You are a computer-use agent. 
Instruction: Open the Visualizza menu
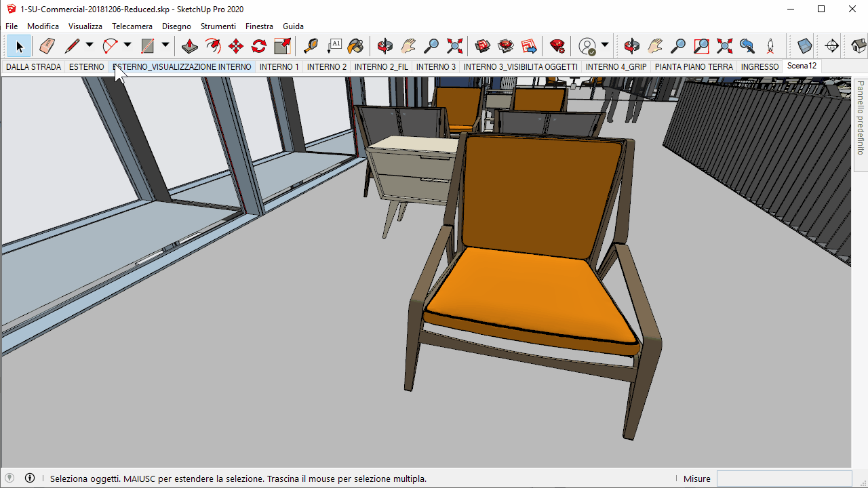(x=85, y=26)
